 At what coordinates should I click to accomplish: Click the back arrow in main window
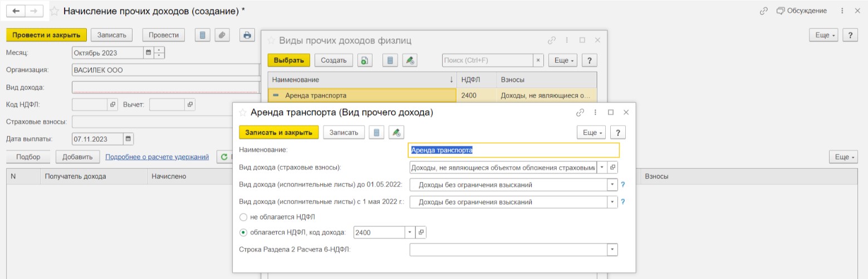[x=16, y=11]
